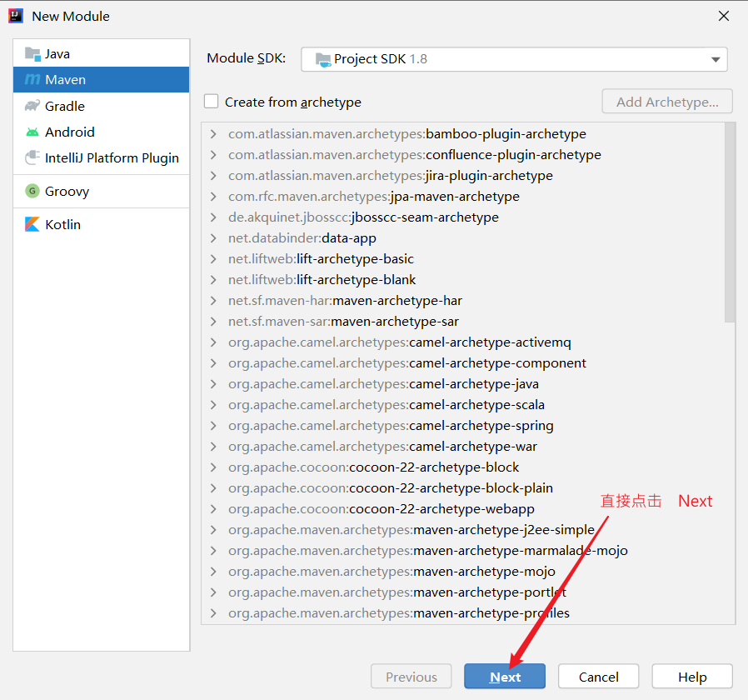The height and width of the screenshot is (700, 748).
Task: Select cocoon-22-archetype-webapp item
Action: click(x=381, y=509)
